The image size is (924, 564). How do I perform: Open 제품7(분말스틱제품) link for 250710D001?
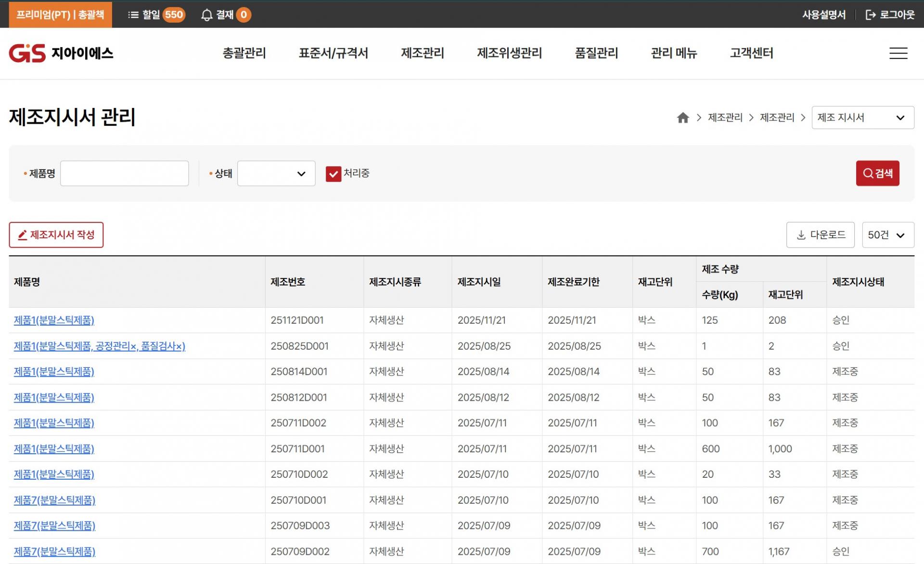pyautogui.click(x=54, y=500)
